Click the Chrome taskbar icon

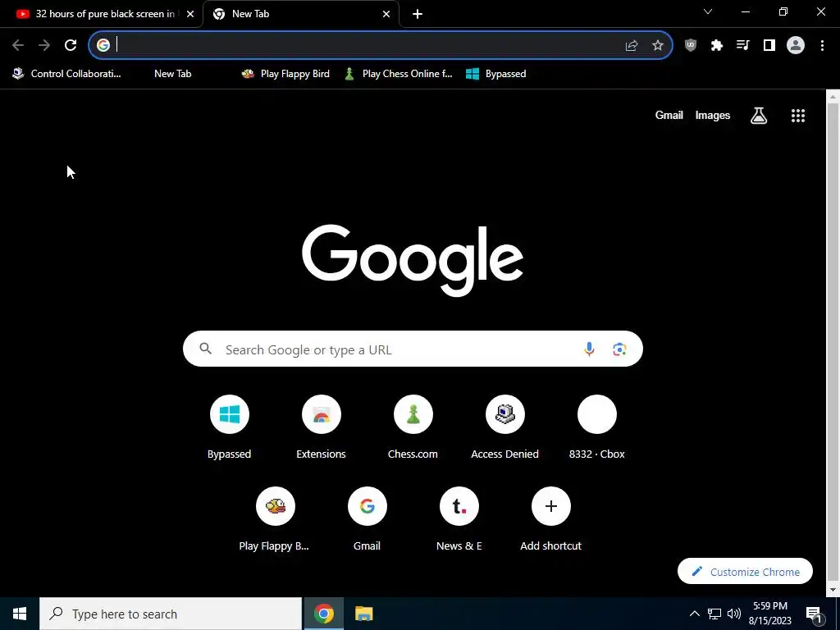[x=323, y=614]
